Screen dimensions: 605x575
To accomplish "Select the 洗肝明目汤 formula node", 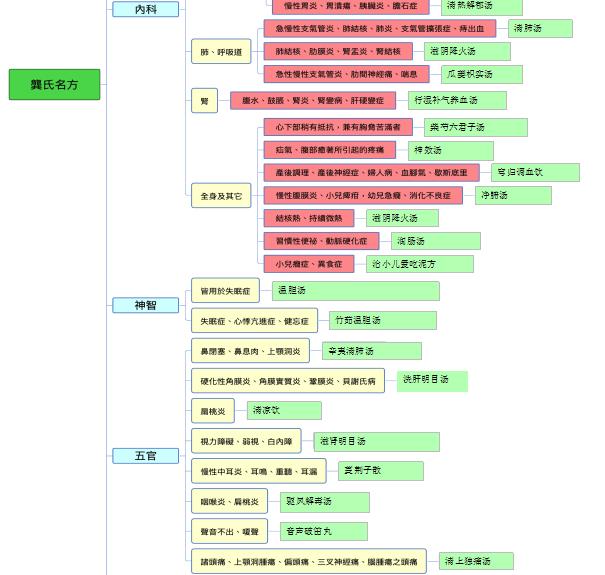I will [x=431, y=381].
